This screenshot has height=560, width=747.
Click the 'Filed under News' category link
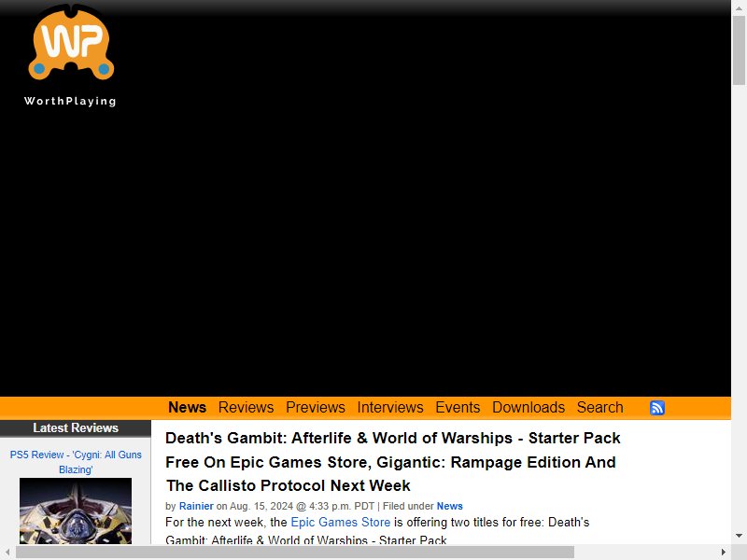pyautogui.click(x=450, y=506)
